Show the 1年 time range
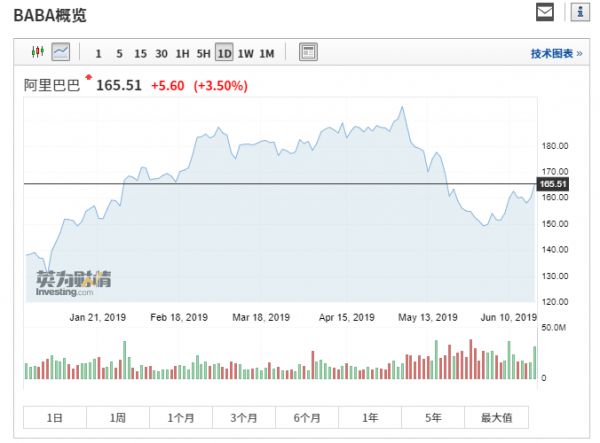600x443 pixels. pyautogui.click(x=370, y=417)
